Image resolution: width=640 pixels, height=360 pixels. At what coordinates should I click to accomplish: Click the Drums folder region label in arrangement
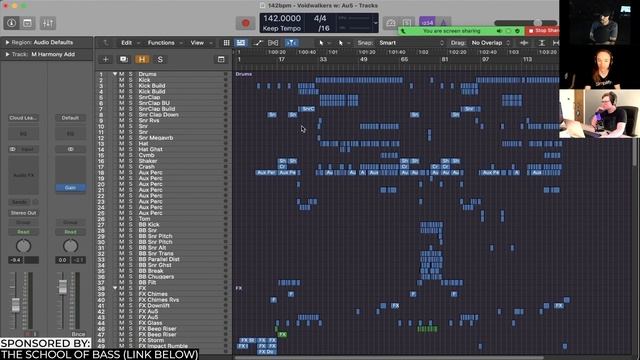pos(244,74)
